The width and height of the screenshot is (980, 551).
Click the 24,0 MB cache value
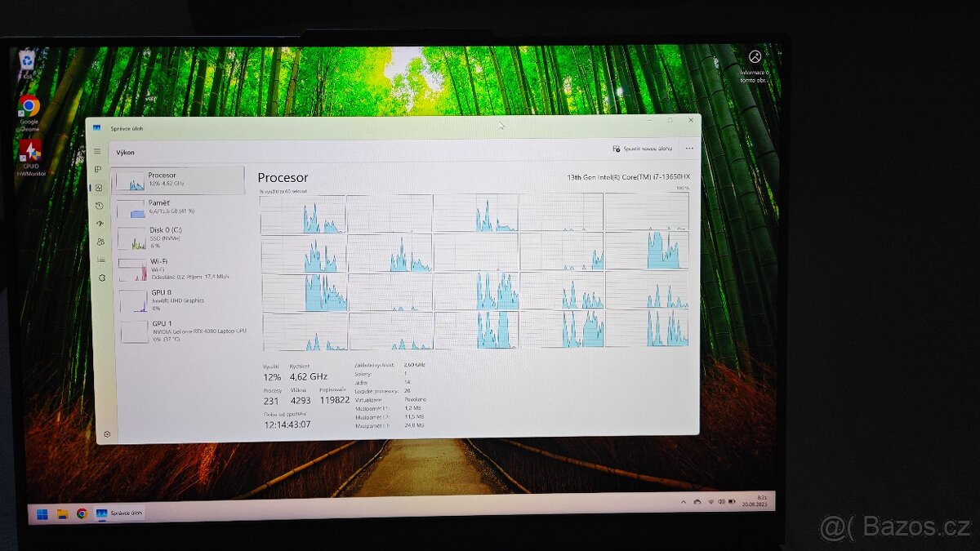(x=414, y=424)
